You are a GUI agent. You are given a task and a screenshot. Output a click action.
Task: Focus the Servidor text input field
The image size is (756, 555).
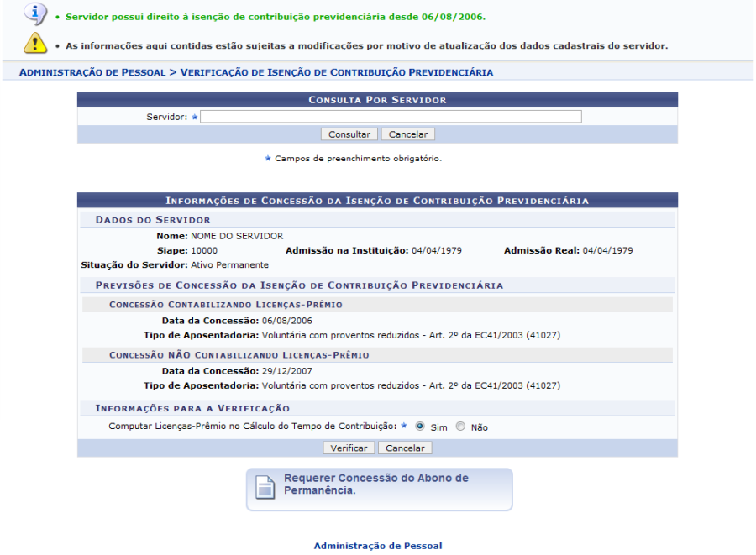pos(391,117)
